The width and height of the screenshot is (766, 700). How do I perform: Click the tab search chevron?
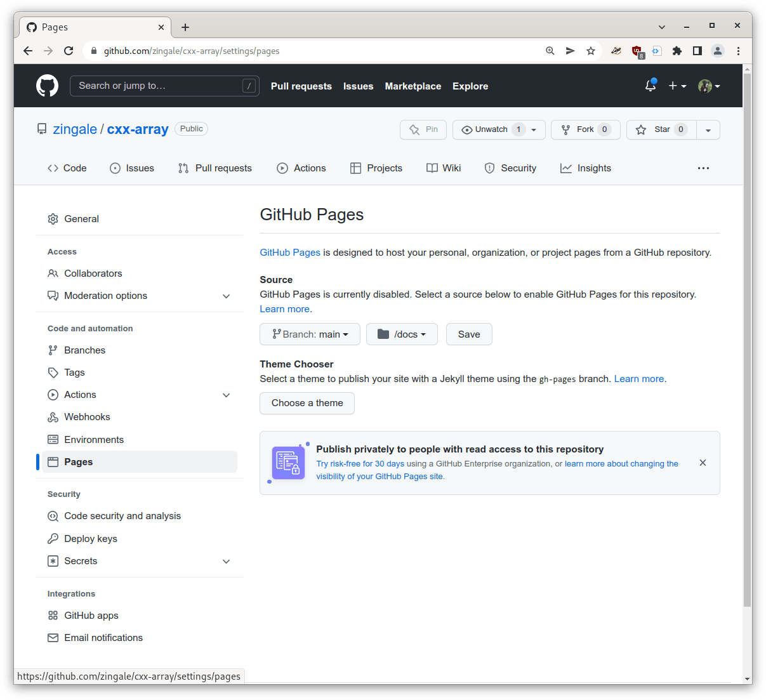[662, 27]
